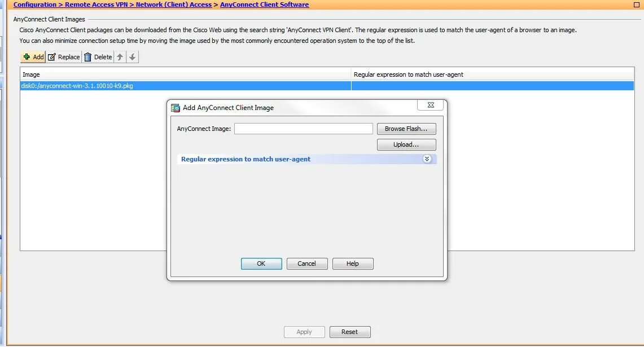The image size is (644, 347).
Task: Click the Upload... button
Action: point(406,144)
